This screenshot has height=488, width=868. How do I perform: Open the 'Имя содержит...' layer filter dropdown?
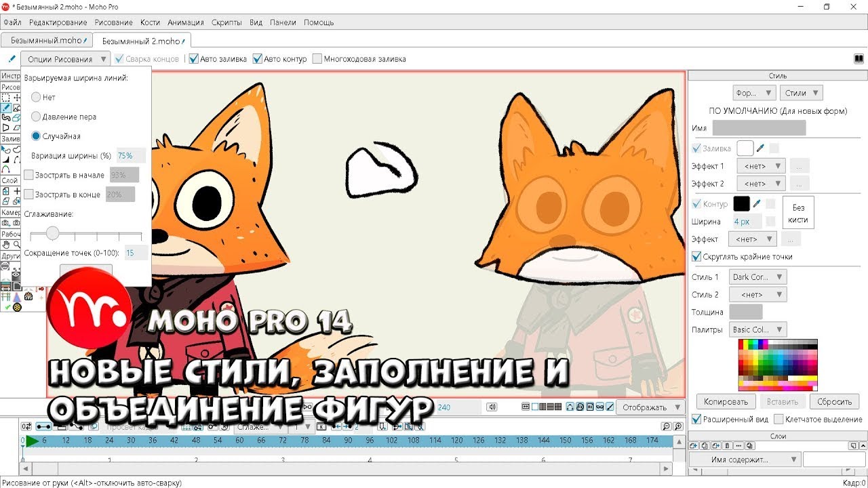(745, 460)
